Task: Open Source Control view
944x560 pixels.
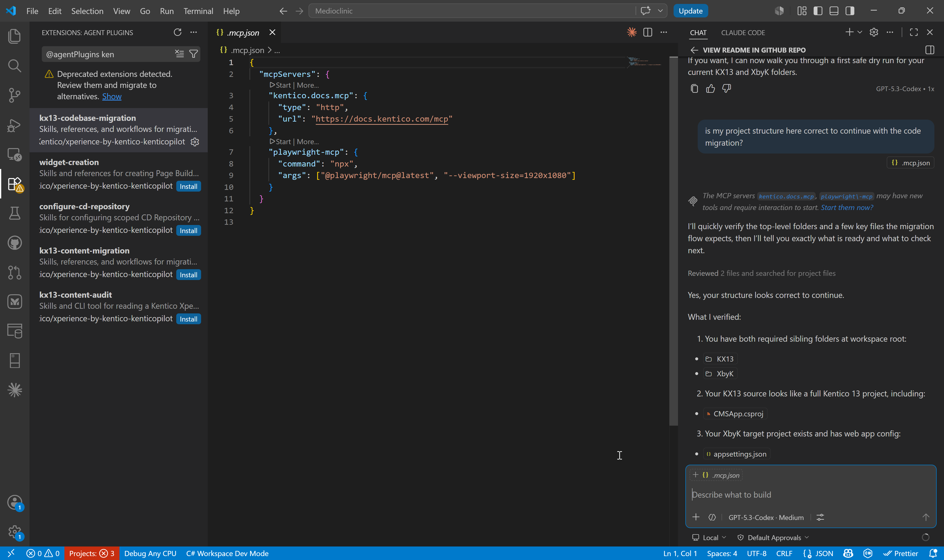Action: (14, 95)
